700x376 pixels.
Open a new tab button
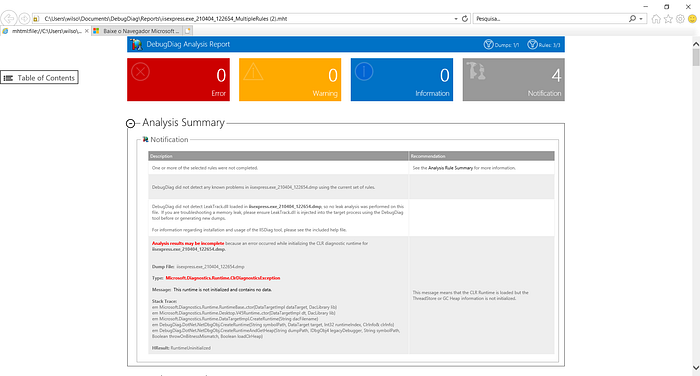[x=188, y=31]
